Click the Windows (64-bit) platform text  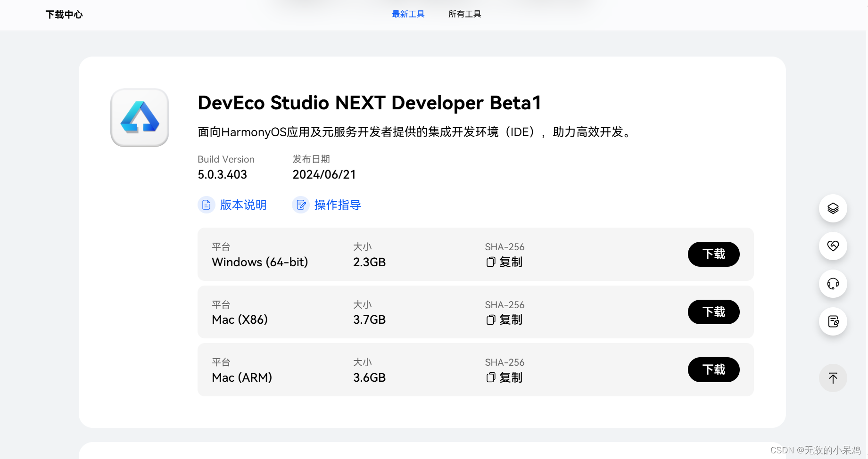[x=260, y=262]
